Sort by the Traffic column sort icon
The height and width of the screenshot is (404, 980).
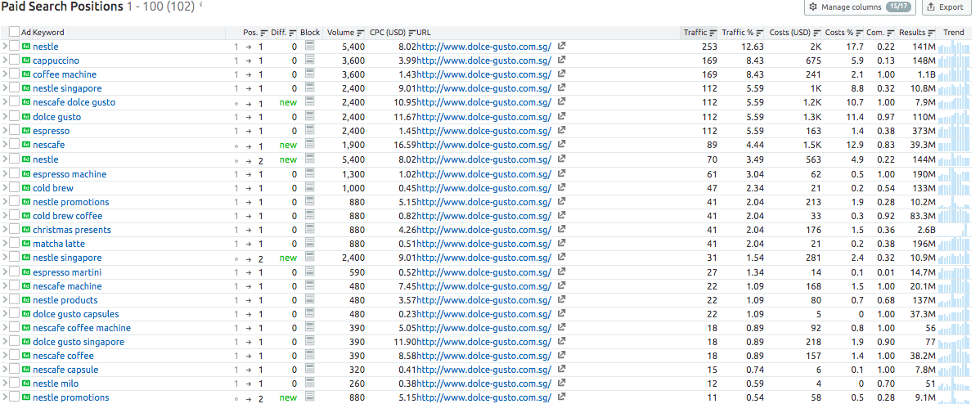click(x=713, y=33)
